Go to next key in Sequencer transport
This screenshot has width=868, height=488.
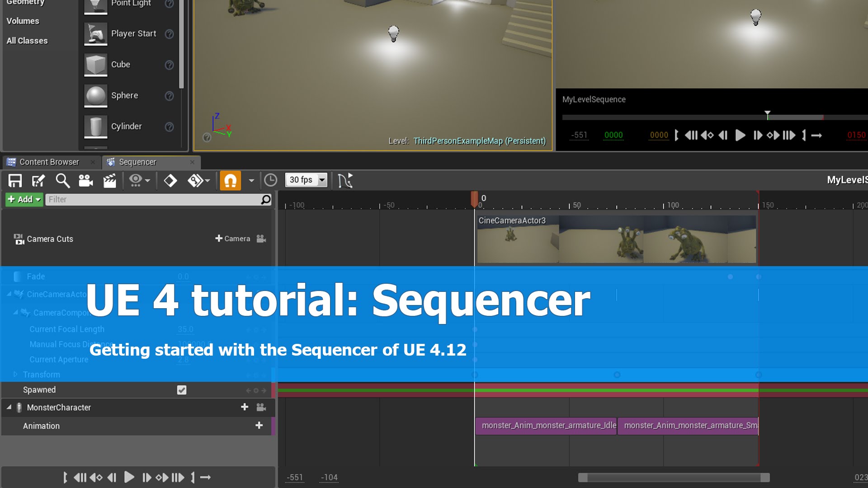coord(162,477)
